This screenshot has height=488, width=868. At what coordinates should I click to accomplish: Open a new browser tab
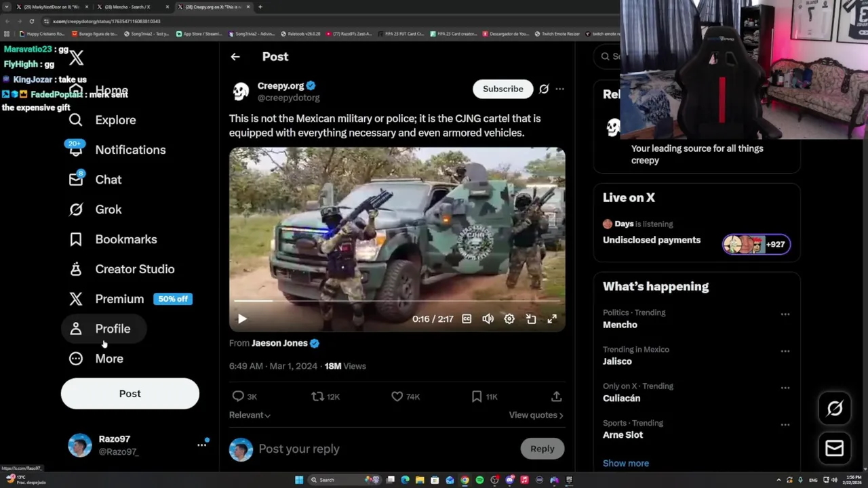pos(260,7)
